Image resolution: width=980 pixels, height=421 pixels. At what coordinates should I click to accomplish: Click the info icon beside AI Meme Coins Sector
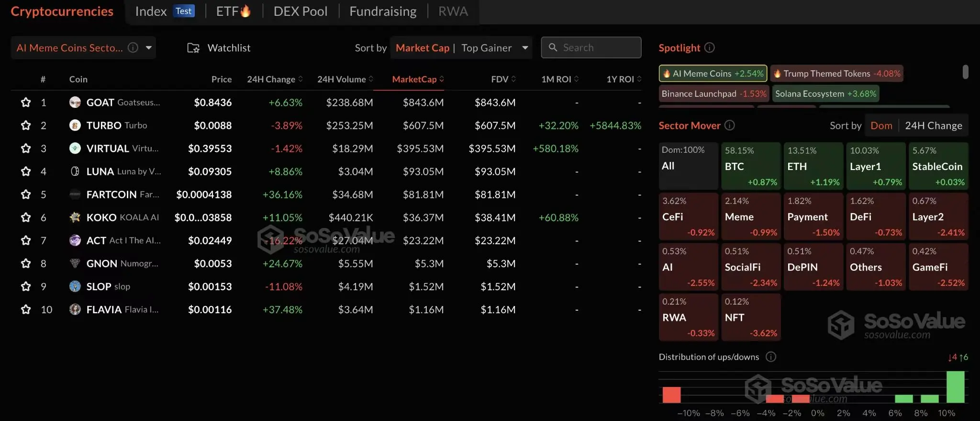[x=133, y=47]
